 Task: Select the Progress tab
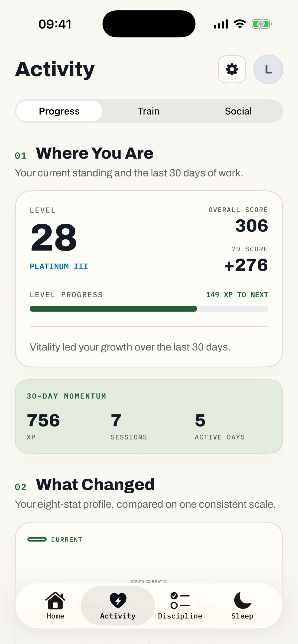click(x=59, y=111)
